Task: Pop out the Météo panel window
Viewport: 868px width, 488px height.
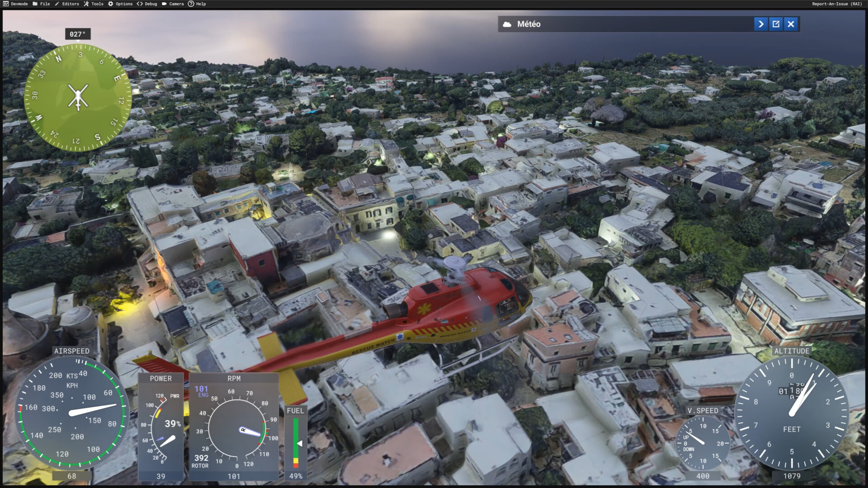Action: tap(776, 24)
